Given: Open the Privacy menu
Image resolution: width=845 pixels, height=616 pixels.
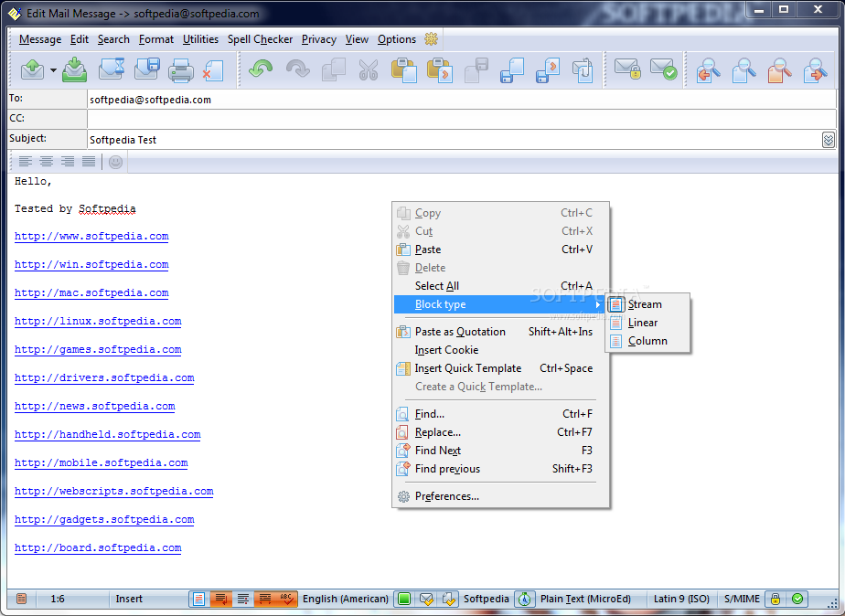Looking at the screenshot, I should (x=318, y=39).
